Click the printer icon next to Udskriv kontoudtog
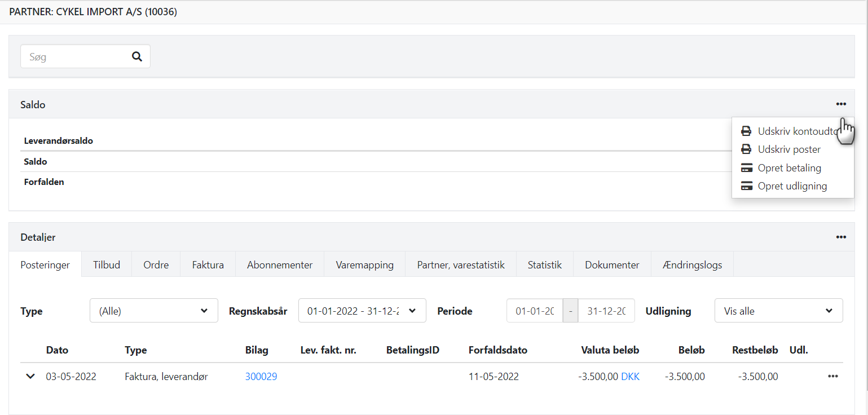The height and width of the screenshot is (415, 868). (x=747, y=130)
